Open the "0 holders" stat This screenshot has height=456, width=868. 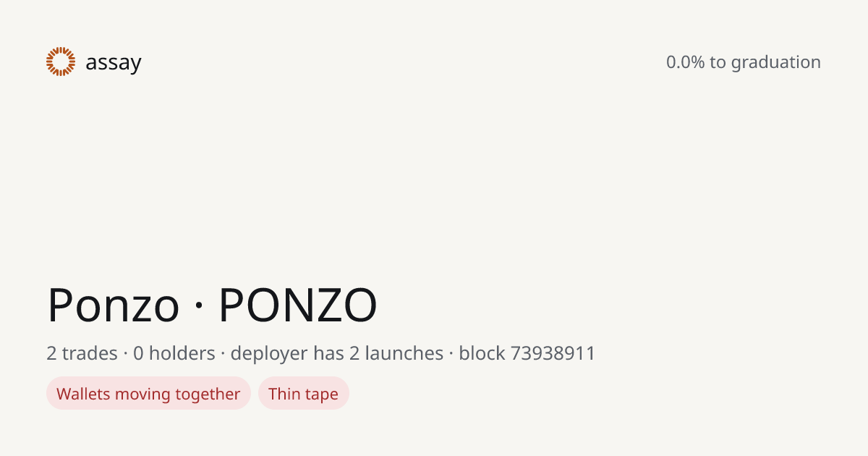tap(174, 353)
